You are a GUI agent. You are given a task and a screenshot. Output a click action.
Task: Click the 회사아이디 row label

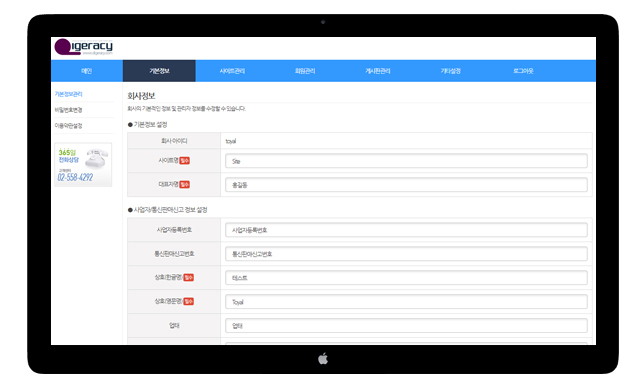(174, 141)
